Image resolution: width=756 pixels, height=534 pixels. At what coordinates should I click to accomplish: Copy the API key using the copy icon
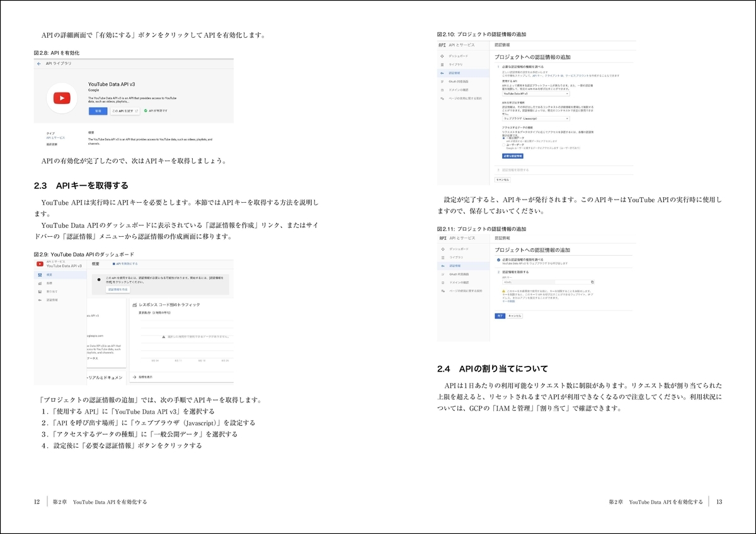(592, 282)
